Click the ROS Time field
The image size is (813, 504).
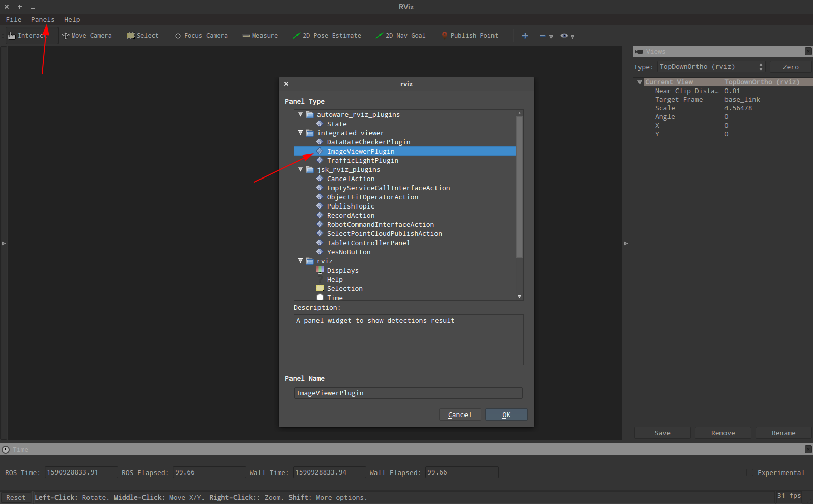pos(81,472)
